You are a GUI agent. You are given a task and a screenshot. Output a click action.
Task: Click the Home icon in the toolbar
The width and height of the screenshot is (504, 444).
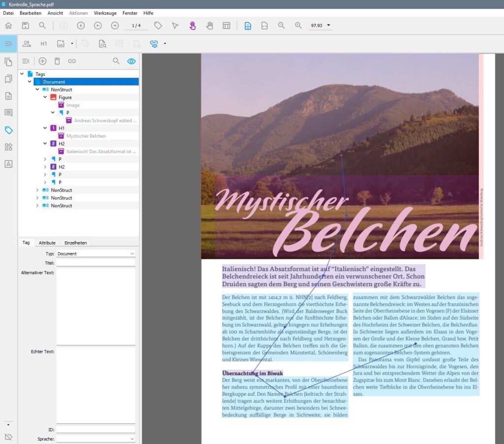tap(8, 26)
